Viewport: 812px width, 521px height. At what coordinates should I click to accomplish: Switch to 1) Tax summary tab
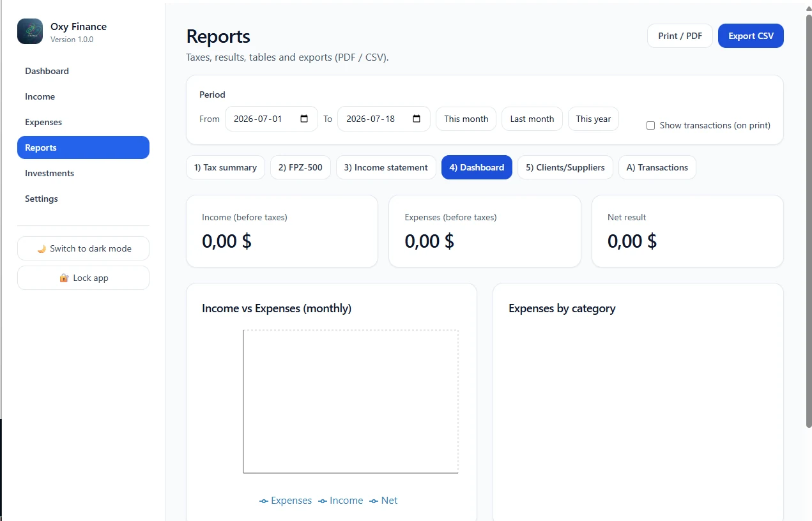(x=226, y=167)
